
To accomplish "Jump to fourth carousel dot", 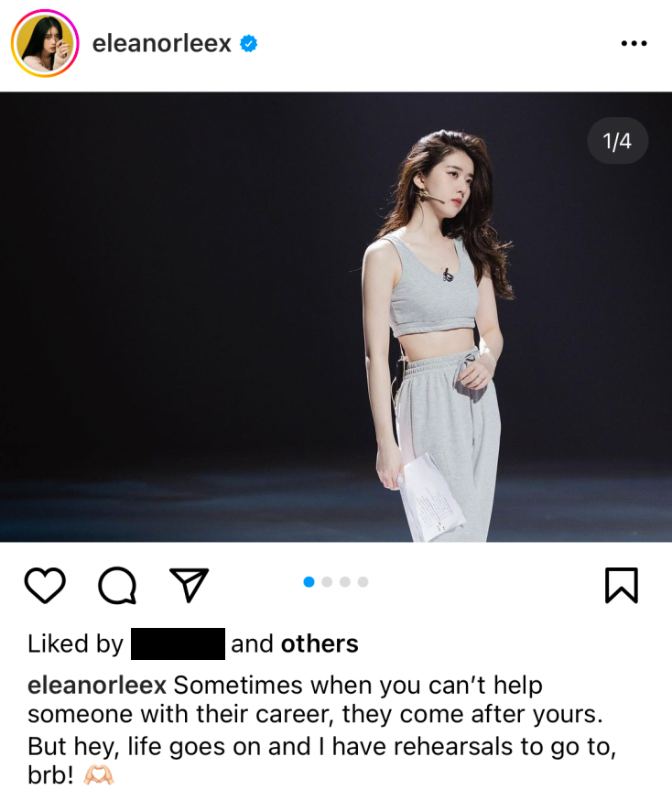I will click(x=363, y=582).
